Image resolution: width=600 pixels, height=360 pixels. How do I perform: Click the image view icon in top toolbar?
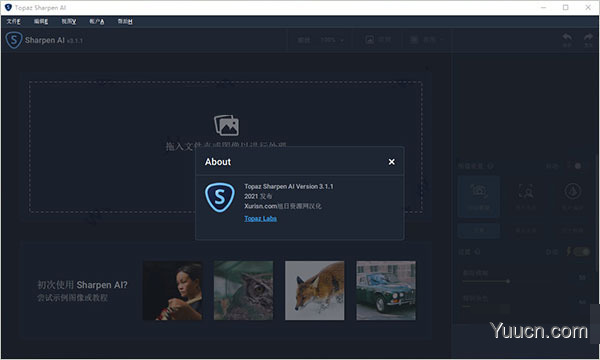tap(370, 39)
